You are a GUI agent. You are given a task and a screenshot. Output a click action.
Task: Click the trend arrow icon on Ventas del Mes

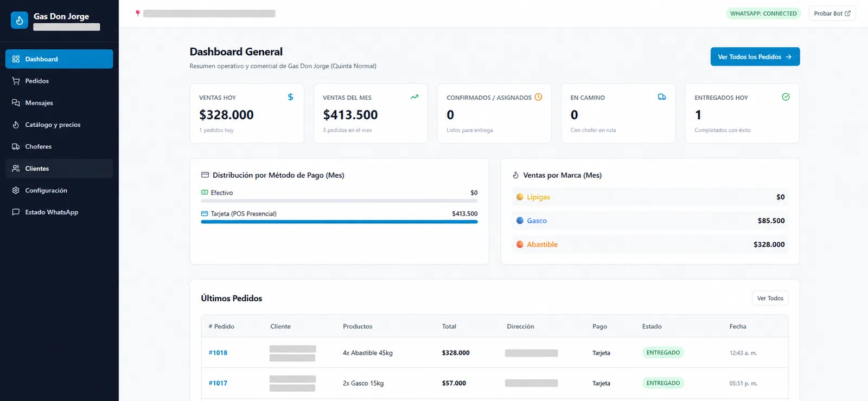coord(414,97)
